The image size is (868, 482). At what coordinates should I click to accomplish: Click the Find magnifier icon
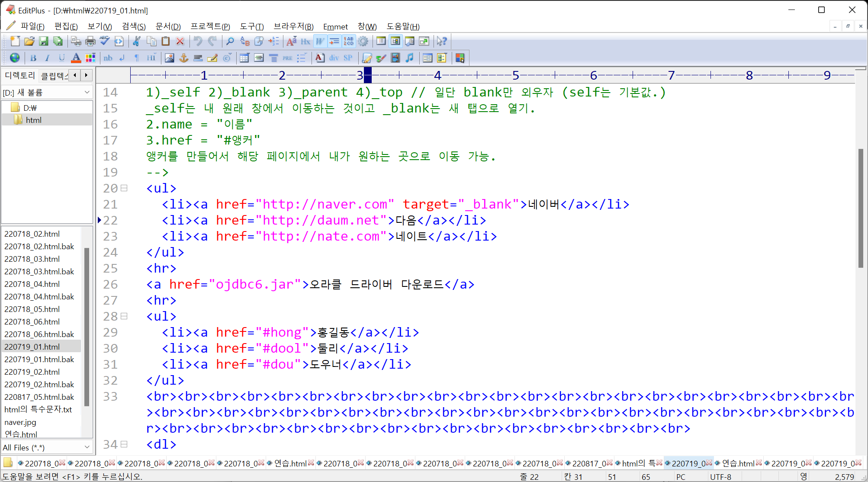[230, 41]
